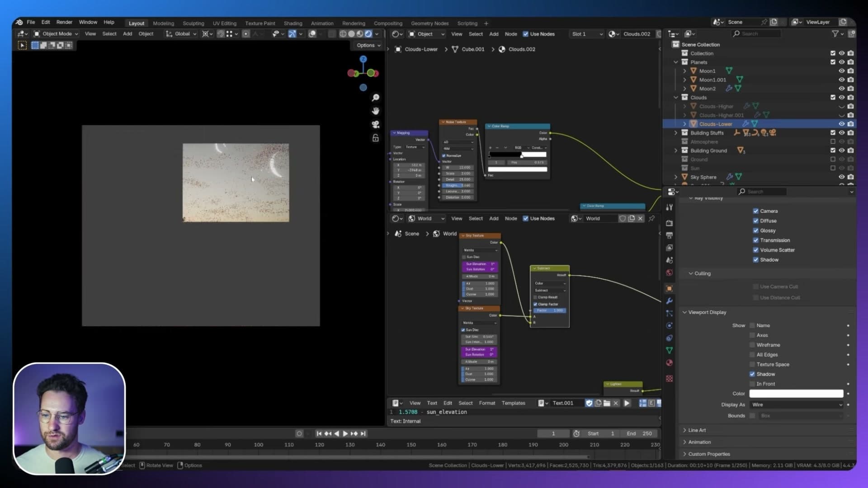This screenshot has height=488, width=868.
Task: Open the Render properties tab
Action: pyautogui.click(x=670, y=223)
